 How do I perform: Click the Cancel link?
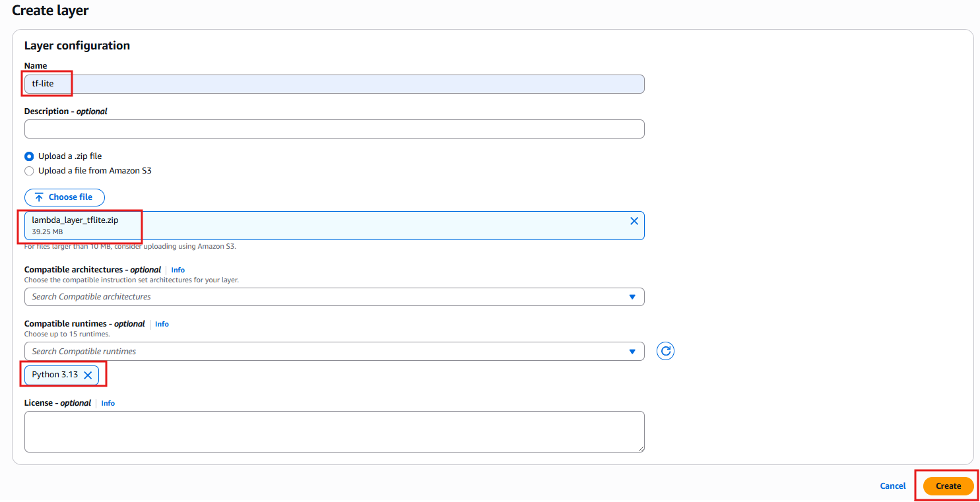(x=892, y=486)
